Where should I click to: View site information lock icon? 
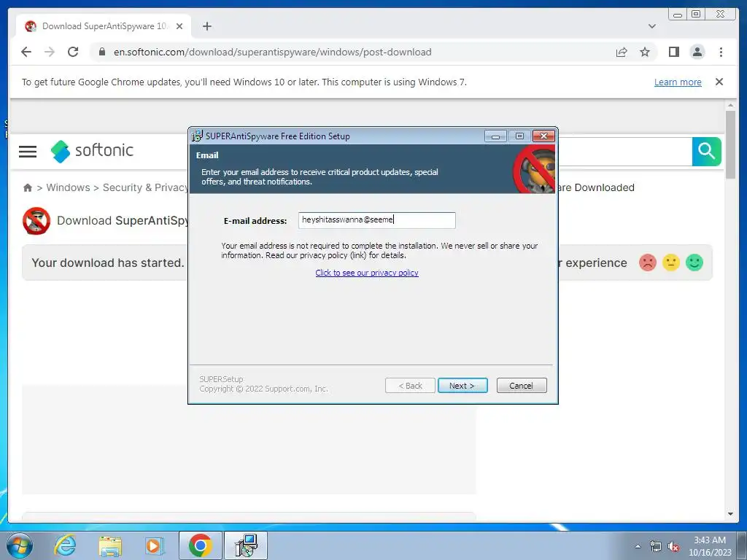[x=102, y=52]
